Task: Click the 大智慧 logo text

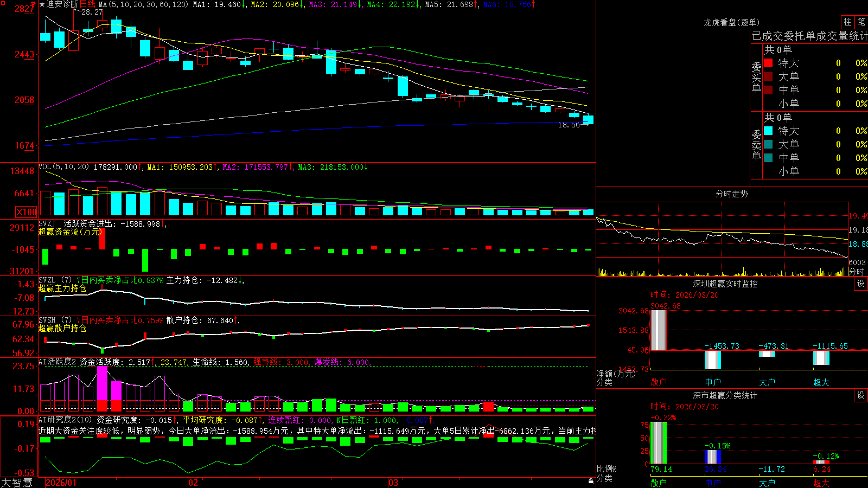Action: coord(17,483)
